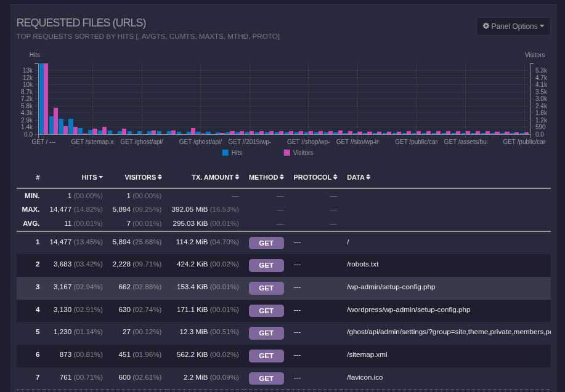The image size is (565, 392).
Task: Click the sort arrows beside the DATA header
Action: (x=368, y=177)
